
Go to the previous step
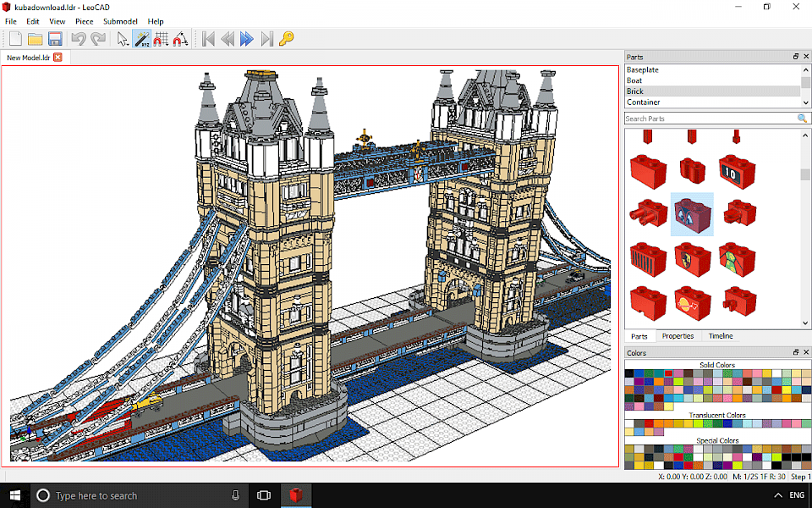(228, 39)
